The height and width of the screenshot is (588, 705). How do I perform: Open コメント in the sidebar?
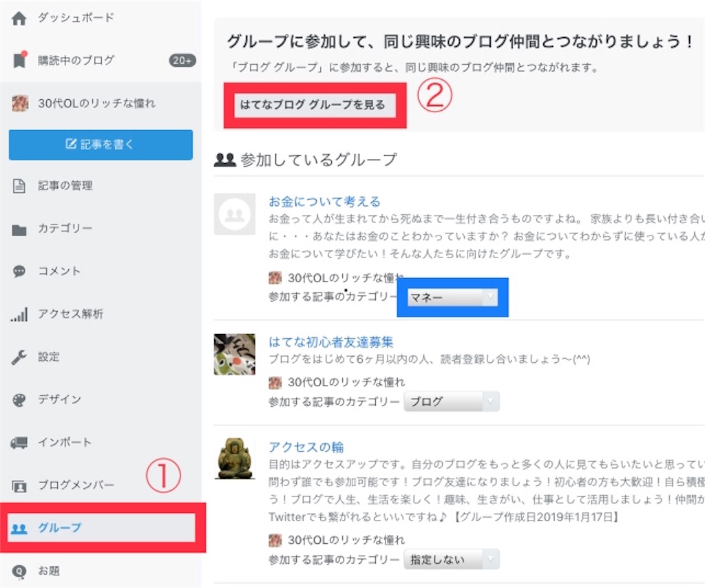[x=59, y=271]
